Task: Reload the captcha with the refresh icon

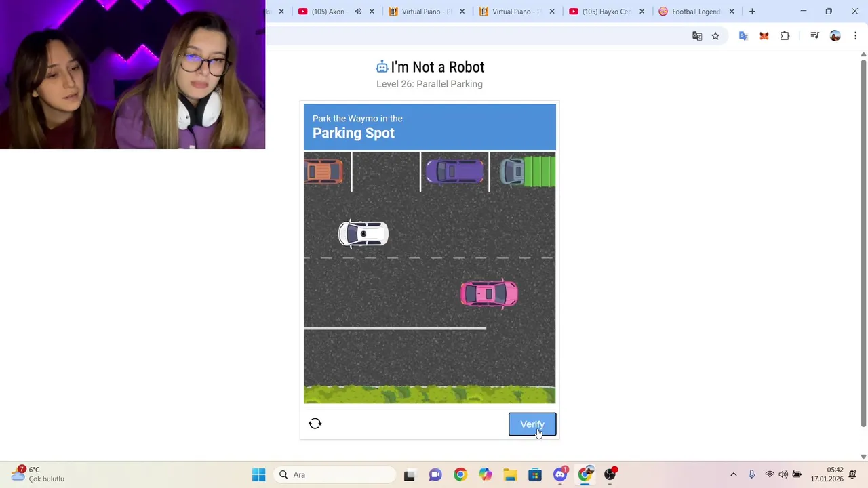Action: (315, 424)
